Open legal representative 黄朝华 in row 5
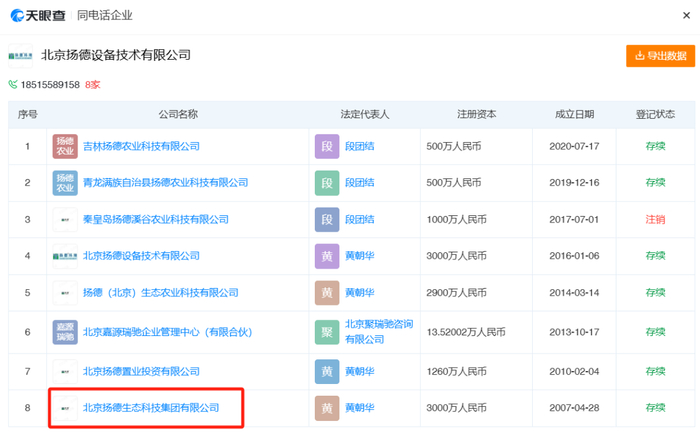The height and width of the screenshot is (432, 700). tap(359, 293)
